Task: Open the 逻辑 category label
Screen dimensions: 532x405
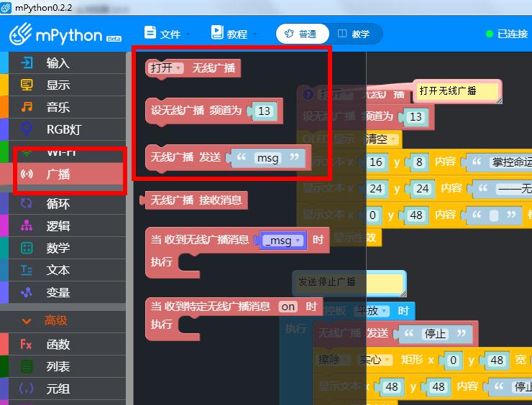Action: tap(58, 226)
